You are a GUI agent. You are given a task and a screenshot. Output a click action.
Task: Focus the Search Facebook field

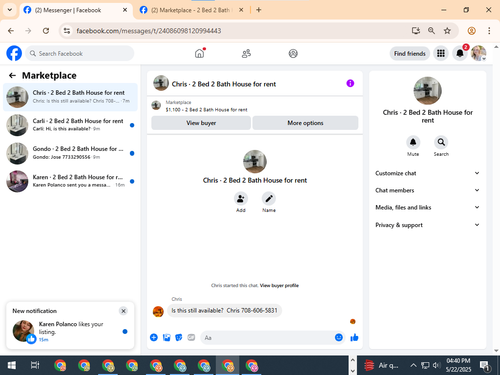tap(80, 53)
